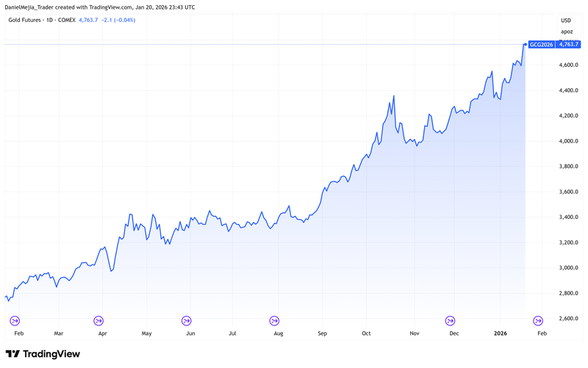Click the contract rollover marker above Feb 2025

click(x=14, y=320)
